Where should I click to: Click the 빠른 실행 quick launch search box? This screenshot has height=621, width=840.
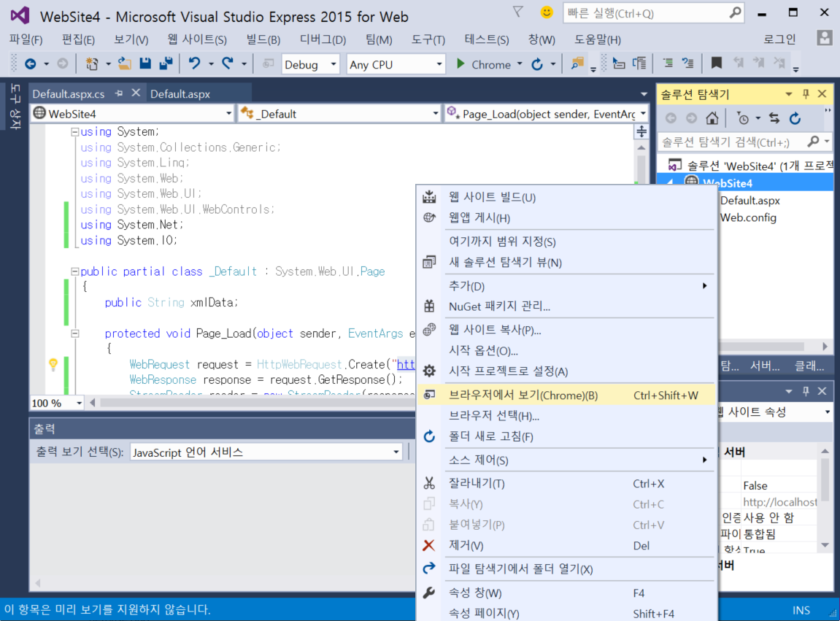click(x=644, y=13)
